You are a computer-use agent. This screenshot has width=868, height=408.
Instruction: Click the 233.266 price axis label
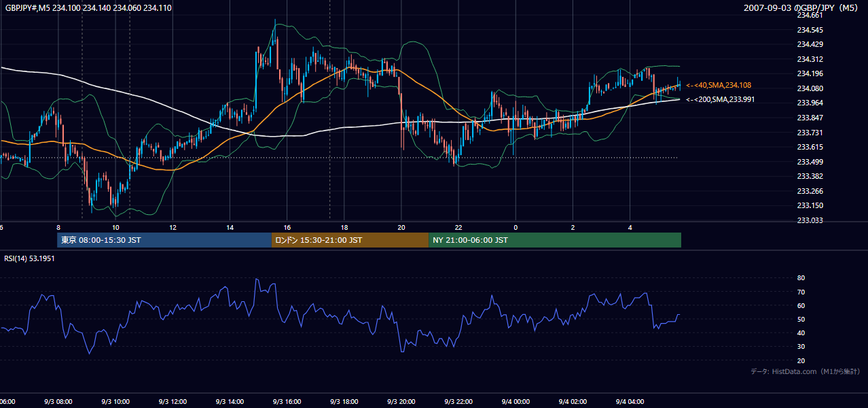(x=810, y=191)
